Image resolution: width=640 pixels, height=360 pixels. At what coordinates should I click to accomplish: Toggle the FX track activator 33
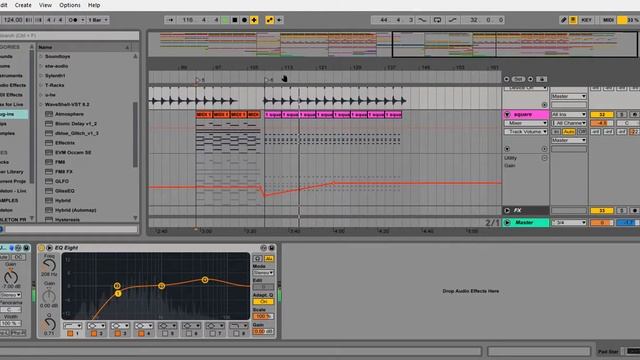click(602, 211)
